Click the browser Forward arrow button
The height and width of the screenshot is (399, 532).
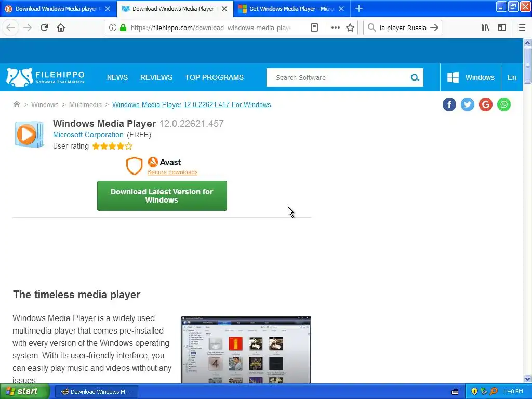pos(28,28)
